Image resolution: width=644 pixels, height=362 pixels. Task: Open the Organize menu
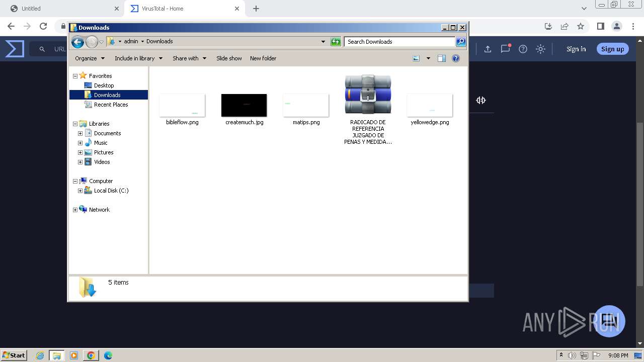90,58
